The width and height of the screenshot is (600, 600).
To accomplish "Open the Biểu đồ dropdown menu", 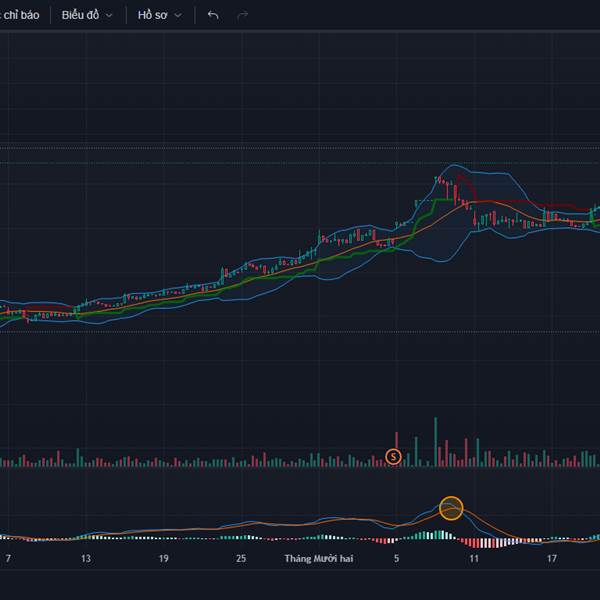I will 87,15.
